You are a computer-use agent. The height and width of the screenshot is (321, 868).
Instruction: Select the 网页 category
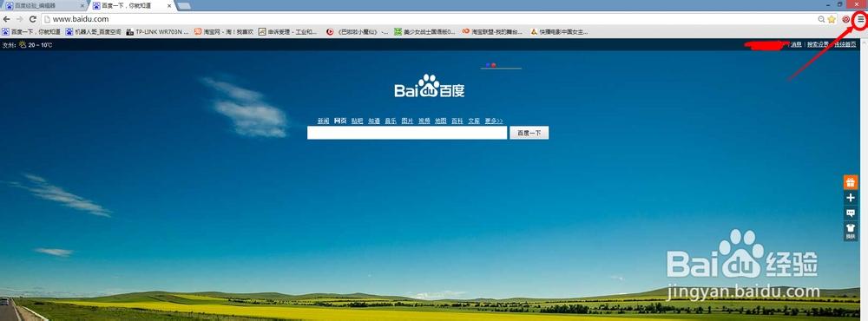[x=340, y=121]
